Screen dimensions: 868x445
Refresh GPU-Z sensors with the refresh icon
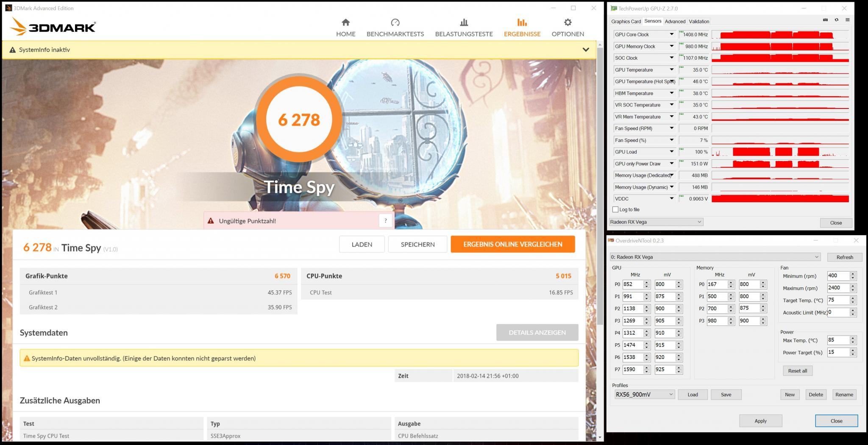tap(836, 20)
